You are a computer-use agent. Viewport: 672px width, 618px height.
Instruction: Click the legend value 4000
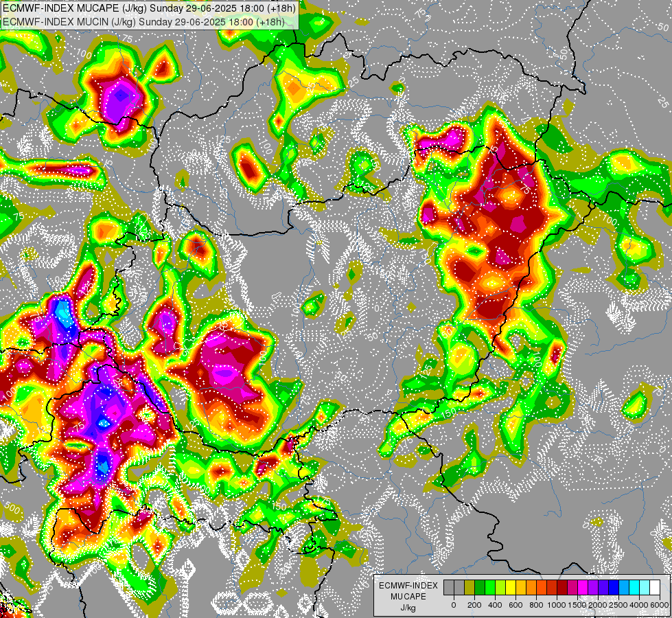[639, 605]
